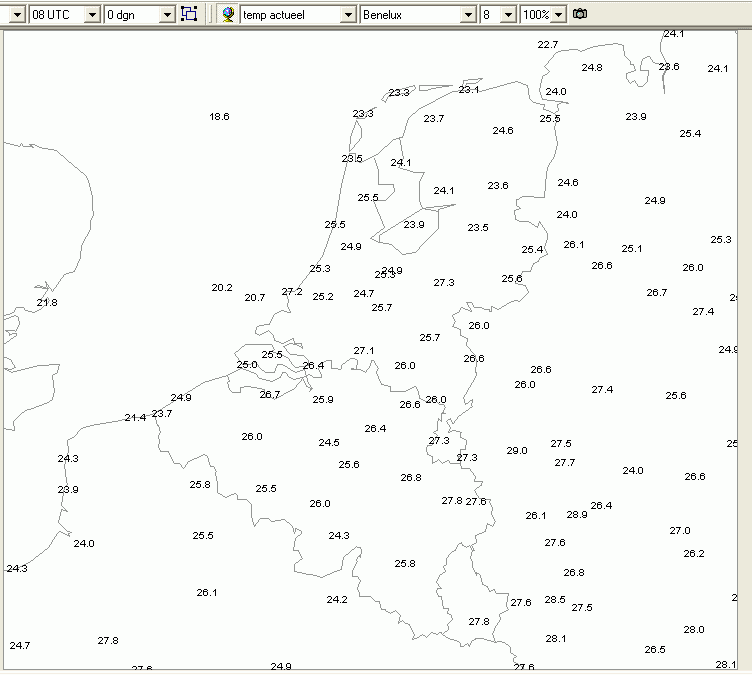Click the 22.7 reading at top
Image resolution: width=752 pixels, height=675 pixels.
pos(547,45)
